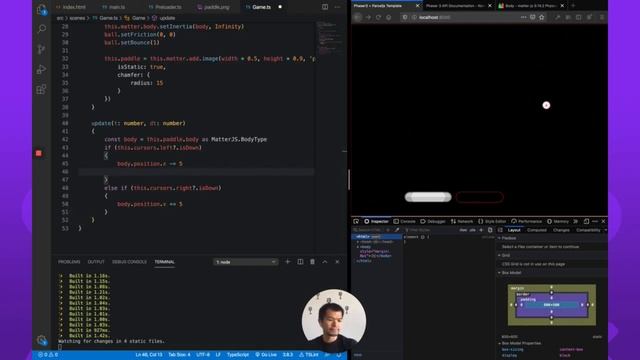
Task: Open DevTools customize ellipsis menu
Action: coord(595,221)
